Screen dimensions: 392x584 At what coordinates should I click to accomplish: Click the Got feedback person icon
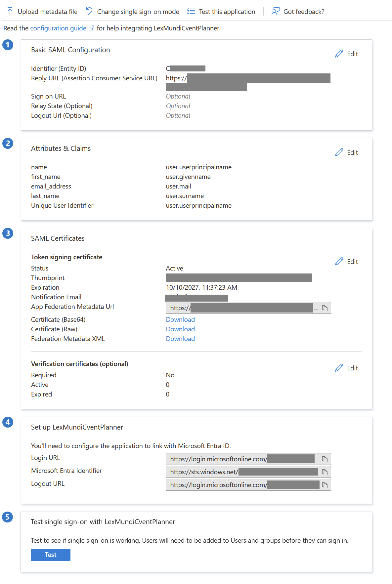click(276, 12)
